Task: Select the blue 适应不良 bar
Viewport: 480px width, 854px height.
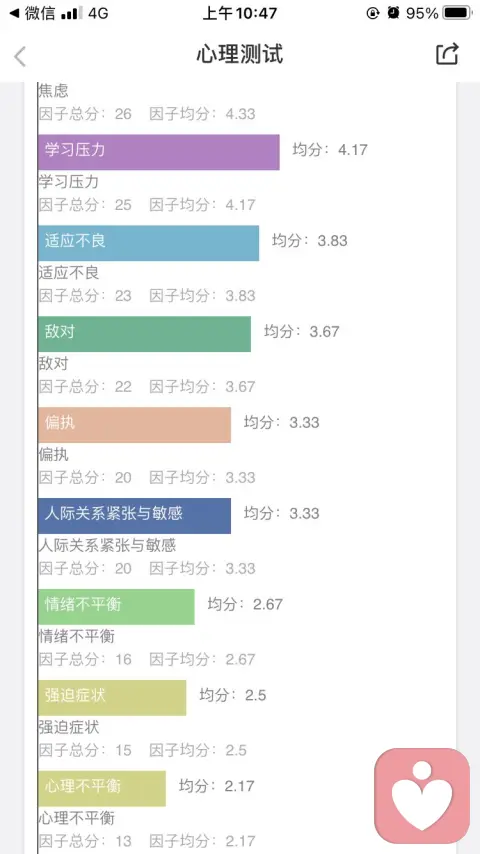Action: [149, 243]
